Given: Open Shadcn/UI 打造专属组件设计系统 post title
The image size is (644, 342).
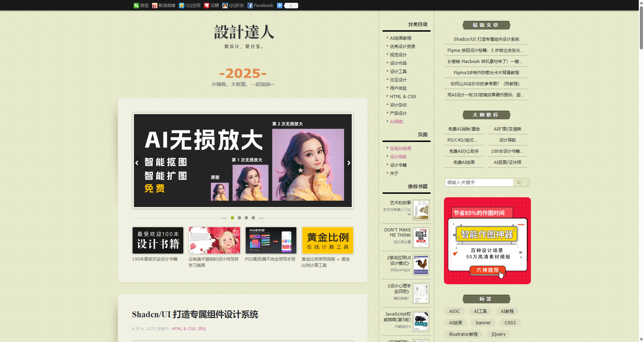Looking at the screenshot, I should 195,315.
